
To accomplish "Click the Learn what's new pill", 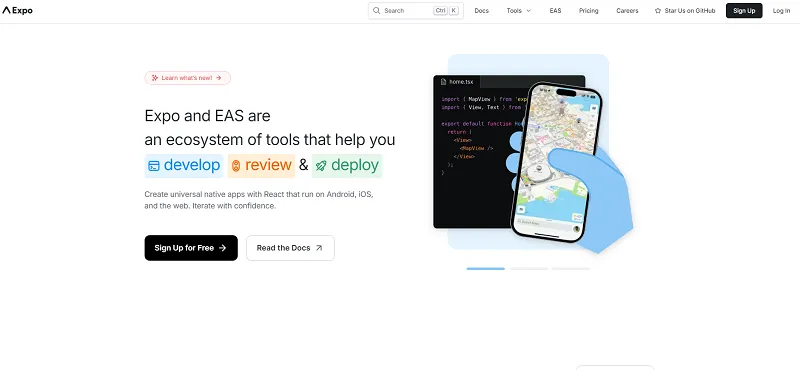I will [188, 78].
